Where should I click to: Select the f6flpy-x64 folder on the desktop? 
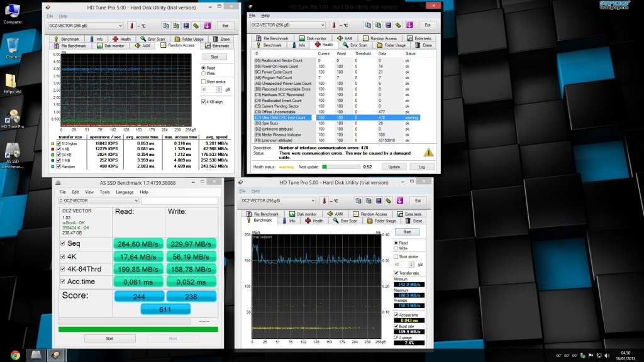click(13, 84)
